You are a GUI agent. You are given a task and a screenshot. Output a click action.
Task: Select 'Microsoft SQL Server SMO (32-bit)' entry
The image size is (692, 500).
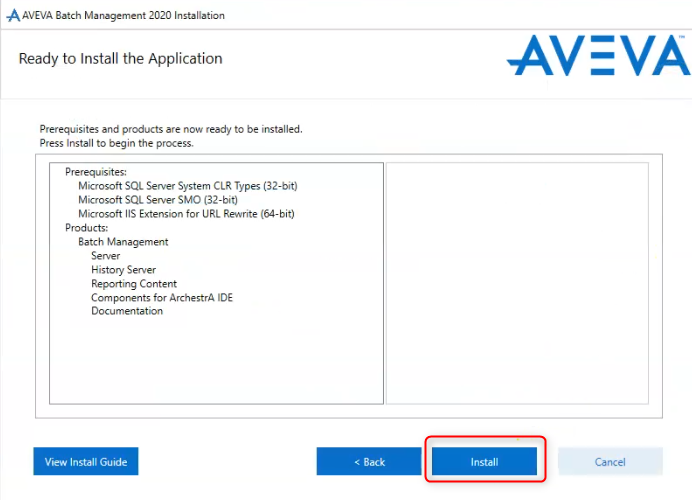tap(158, 200)
